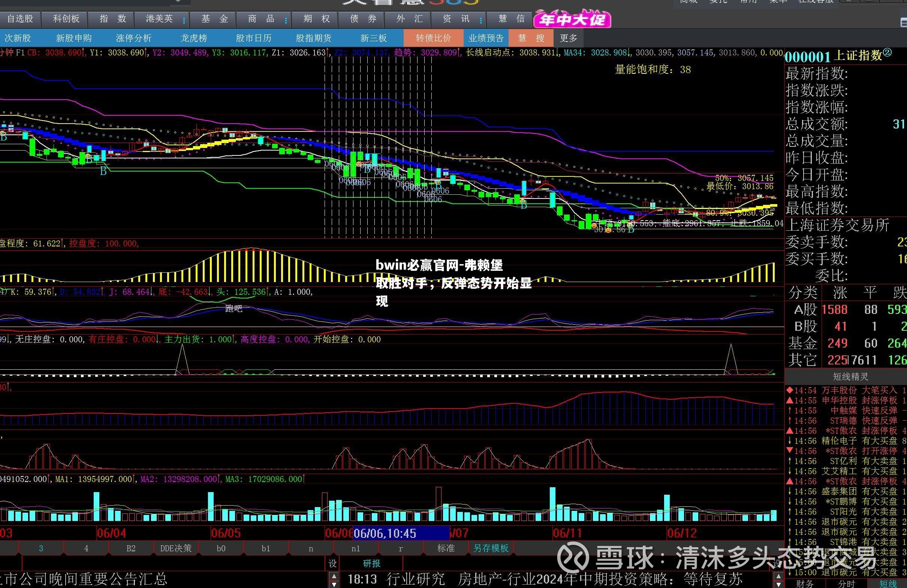Select 涨停分析 from the sub toolbar

point(133,38)
